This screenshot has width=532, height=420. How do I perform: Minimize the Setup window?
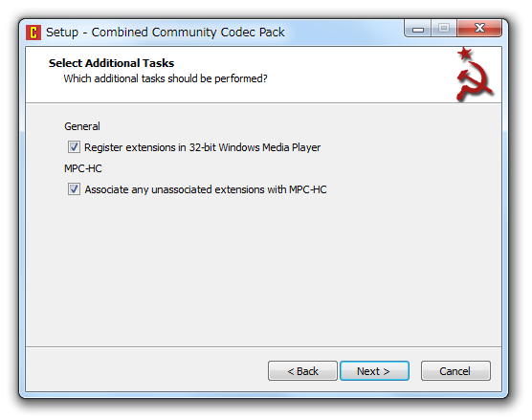click(x=418, y=29)
